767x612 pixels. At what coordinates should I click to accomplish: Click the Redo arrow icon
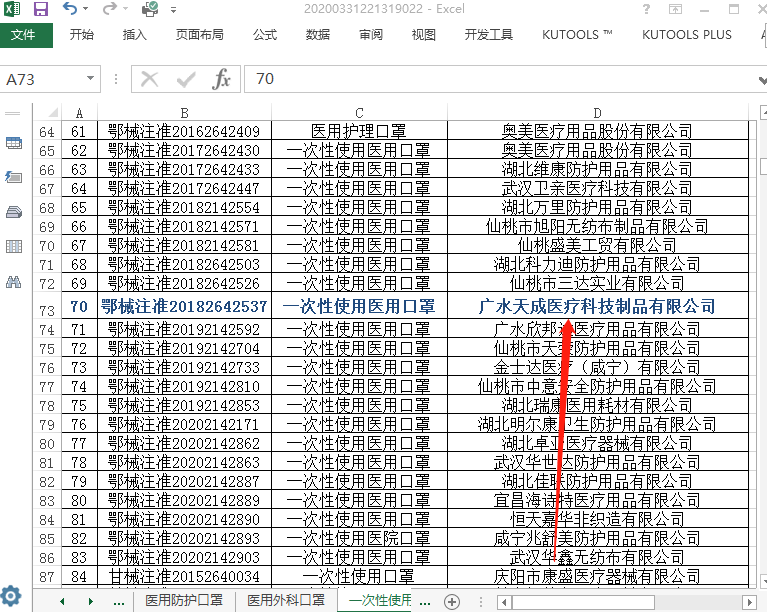[x=110, y=8]
